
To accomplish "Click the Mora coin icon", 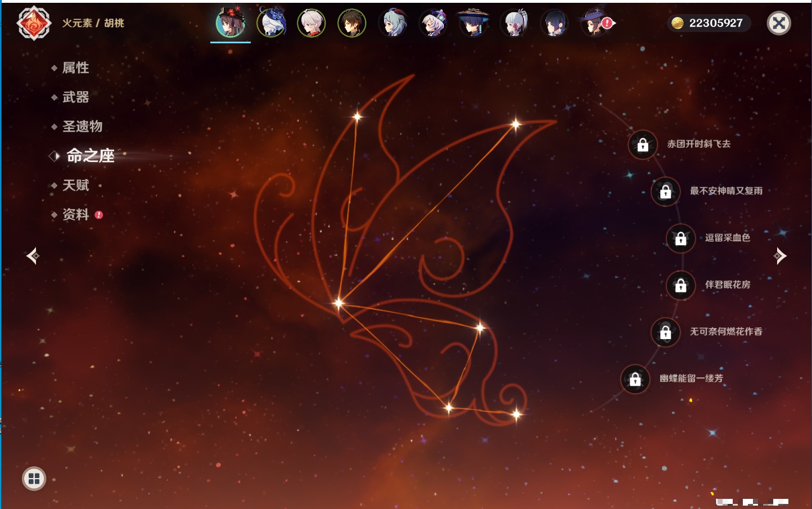I will pyautogui.click(x=678, y=23).
